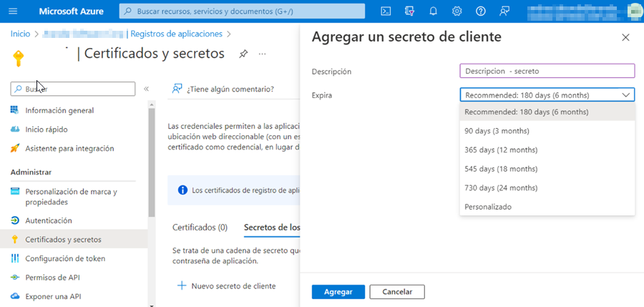Open the Azure portal hamburger menu
Viewport: 644px width, 307px height.
coord(13,11)
